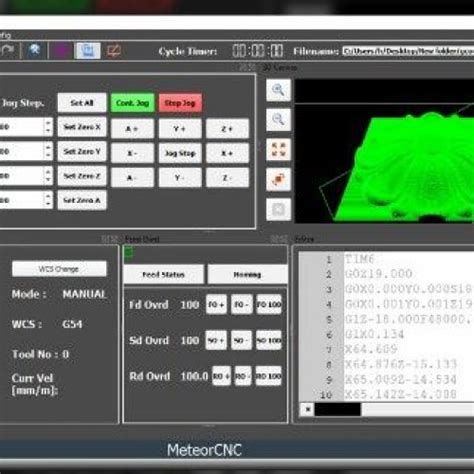Click the Filename path field
The height and width of the screenshot is (474, 474).
click(x=408, y=51)
